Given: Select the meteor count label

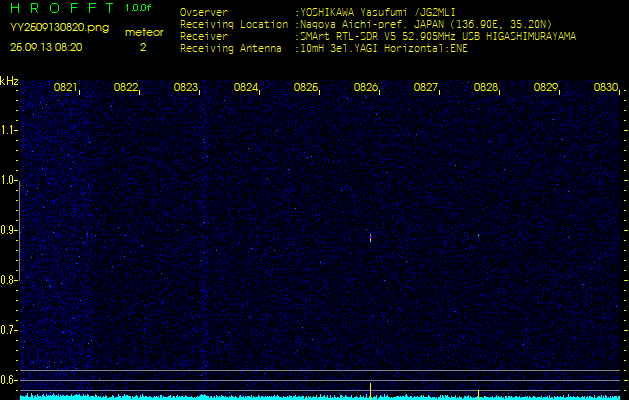Looking at the screenshot, I should pos(143,32).
